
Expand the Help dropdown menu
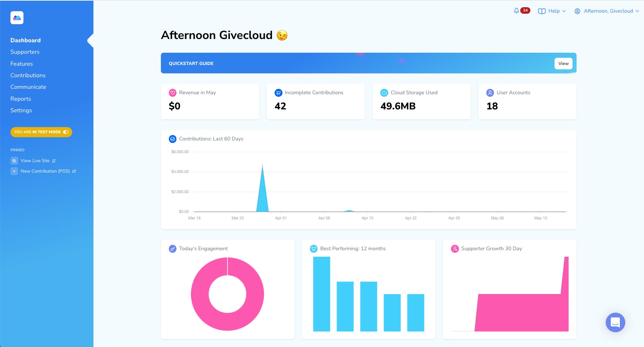(x=552, y=11)
